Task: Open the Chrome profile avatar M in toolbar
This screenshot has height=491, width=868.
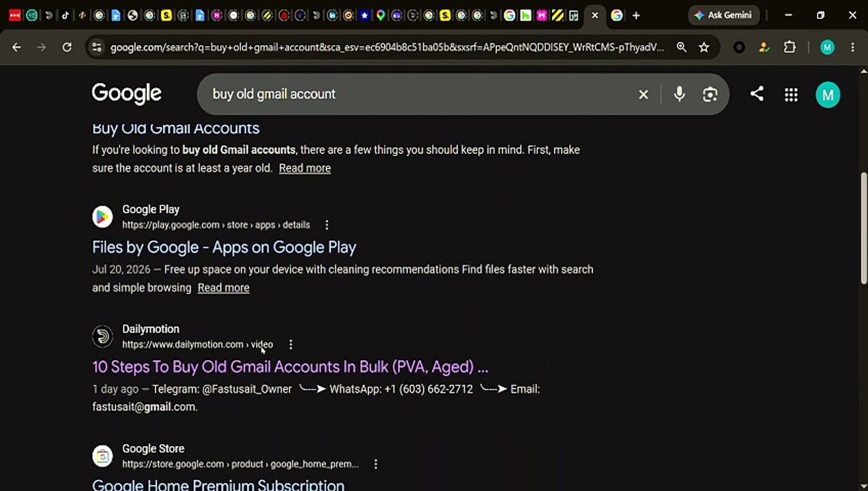Action: [x=827, y=47]
